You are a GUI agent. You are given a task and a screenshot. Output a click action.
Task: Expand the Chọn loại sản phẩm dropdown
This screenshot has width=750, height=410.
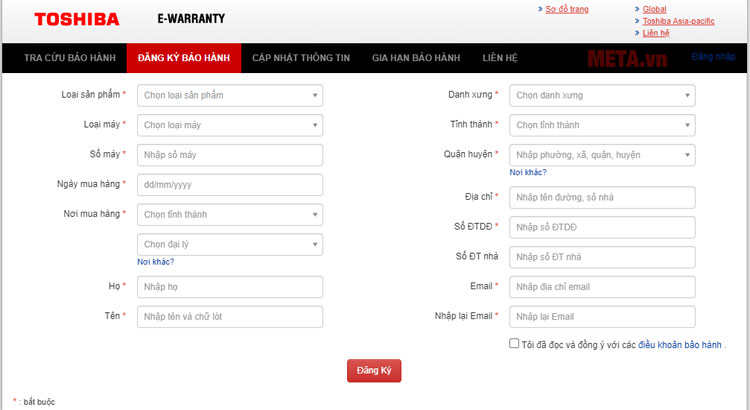click(x=230, y=95)
